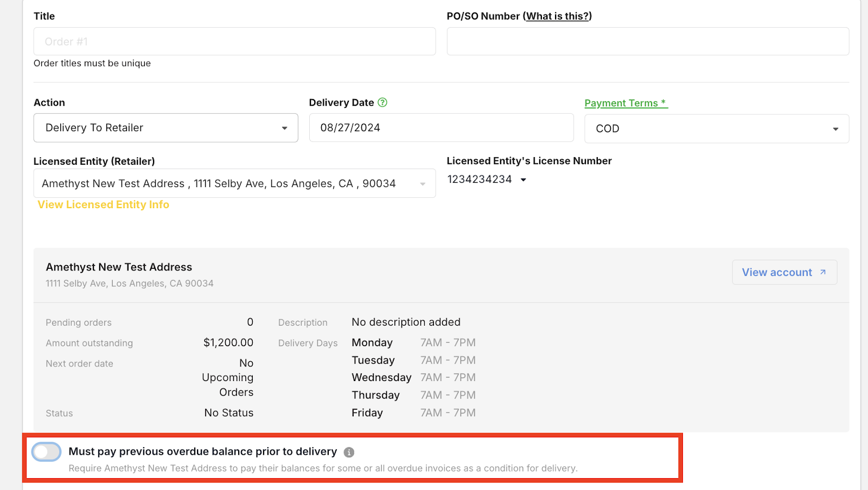Click the Title input field
Screen dimensions: 868x490
point(234,41)
